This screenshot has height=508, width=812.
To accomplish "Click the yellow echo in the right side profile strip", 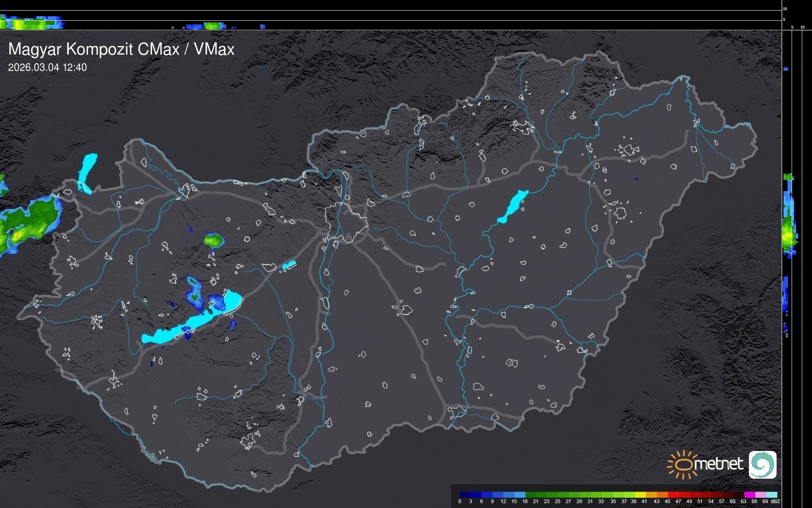I will 788,235.
